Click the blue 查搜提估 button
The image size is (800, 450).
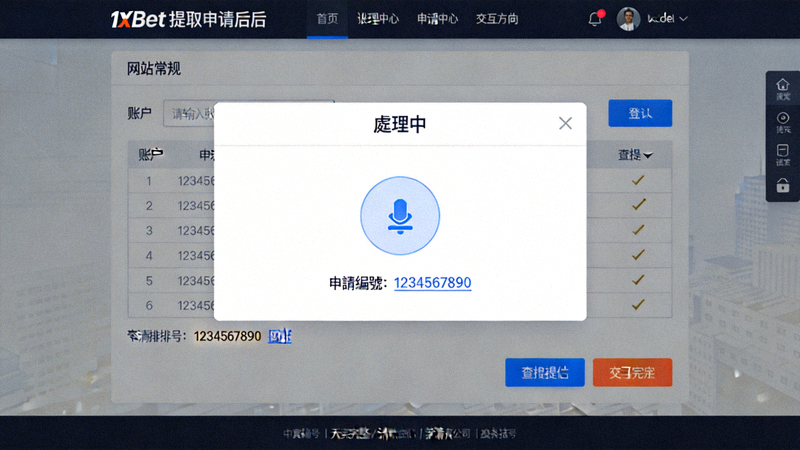(545, 372)
